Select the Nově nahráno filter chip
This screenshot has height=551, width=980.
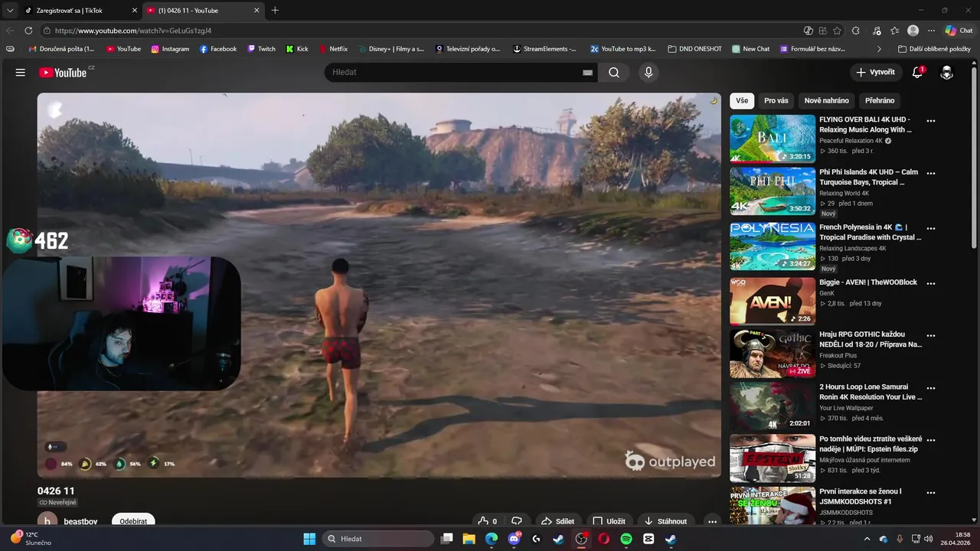(826, 100)
